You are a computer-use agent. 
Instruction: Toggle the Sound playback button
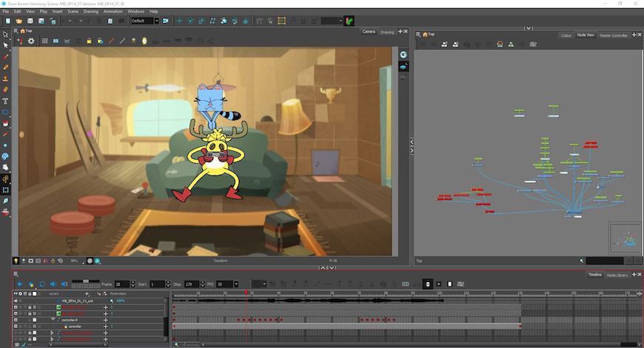[x=53, y=284]
